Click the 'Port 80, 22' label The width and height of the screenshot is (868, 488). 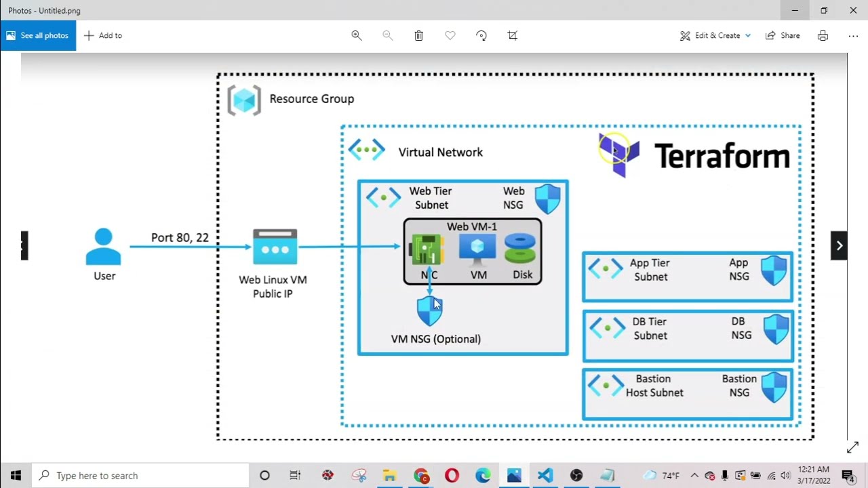point(180,238)
